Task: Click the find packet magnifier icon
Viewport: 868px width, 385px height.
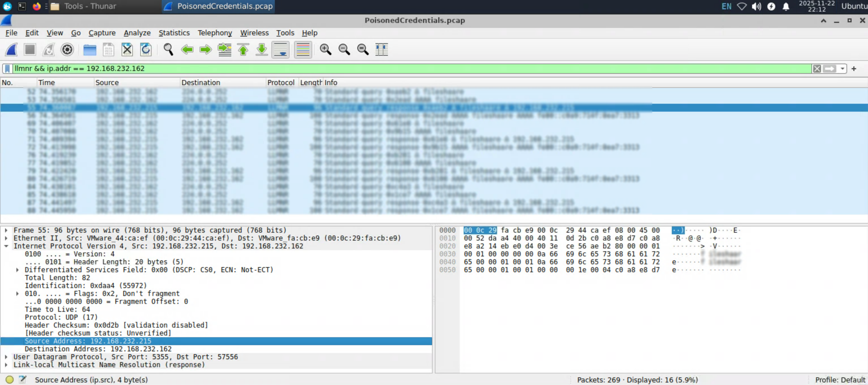Action: 168,49
